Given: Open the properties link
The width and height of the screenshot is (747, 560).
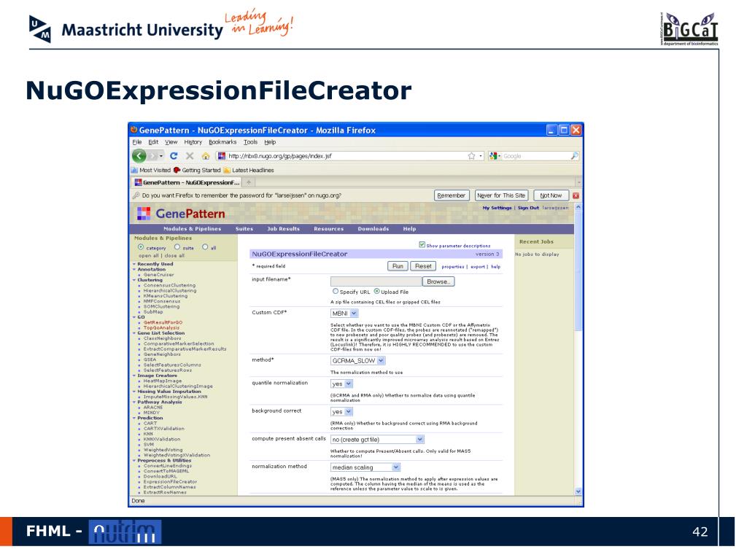Looking at the screenshot, I should pos(452,267).
